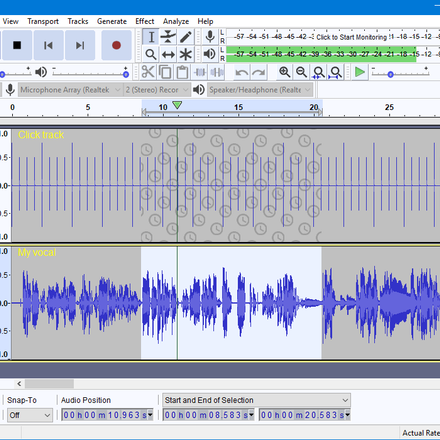Activate the Multi-Tool asterisk icon
Screen dimensions: 440x440
[x=186, y=54]
